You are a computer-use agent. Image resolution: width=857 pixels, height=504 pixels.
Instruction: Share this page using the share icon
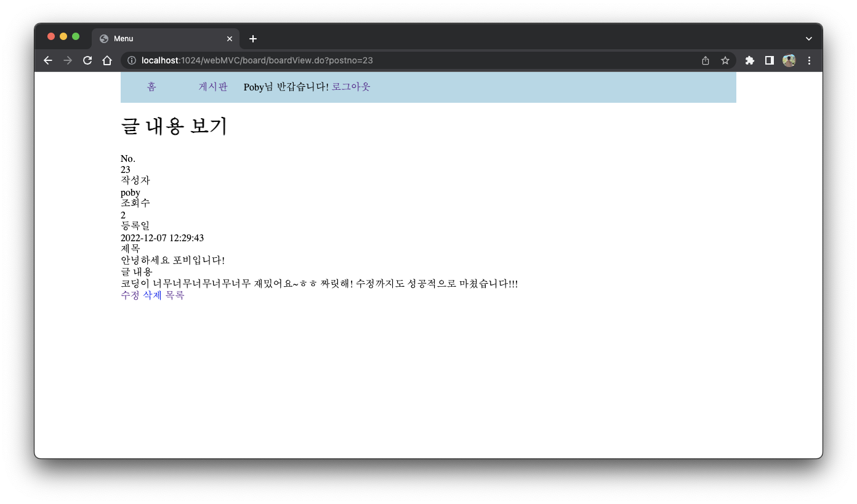click(x=706, y=60)
